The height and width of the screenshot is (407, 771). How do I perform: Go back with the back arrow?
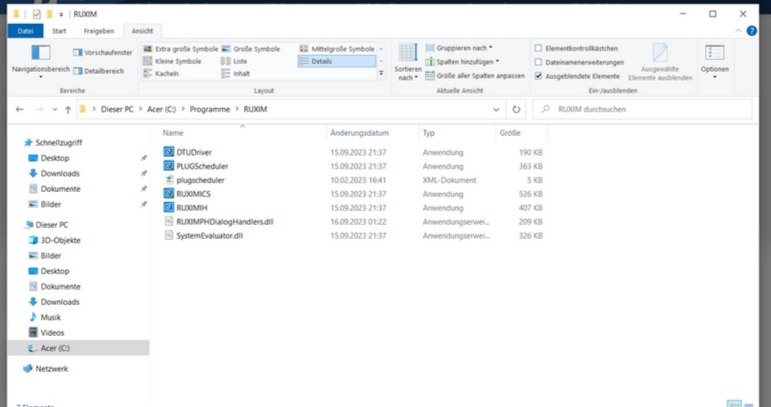pos(20,110)
